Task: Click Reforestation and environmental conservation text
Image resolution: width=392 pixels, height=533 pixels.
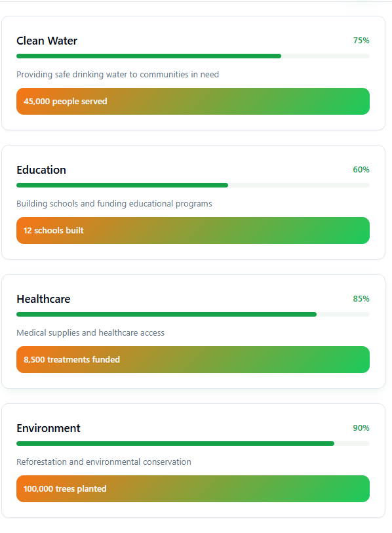Action: coord(104,462)
